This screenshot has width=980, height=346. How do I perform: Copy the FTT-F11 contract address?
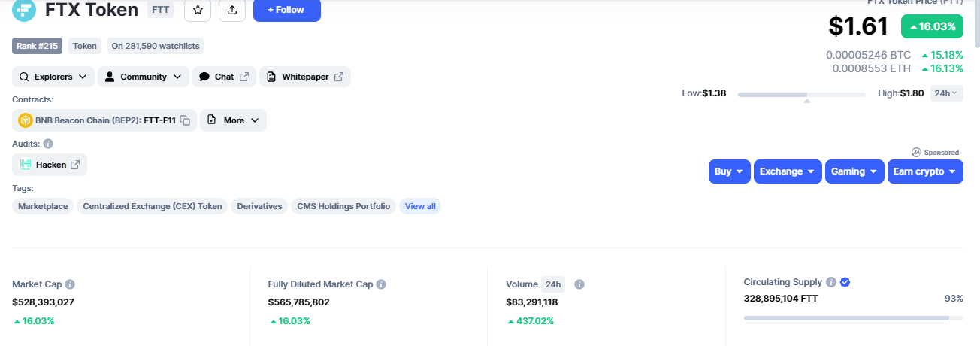(185, 120)
